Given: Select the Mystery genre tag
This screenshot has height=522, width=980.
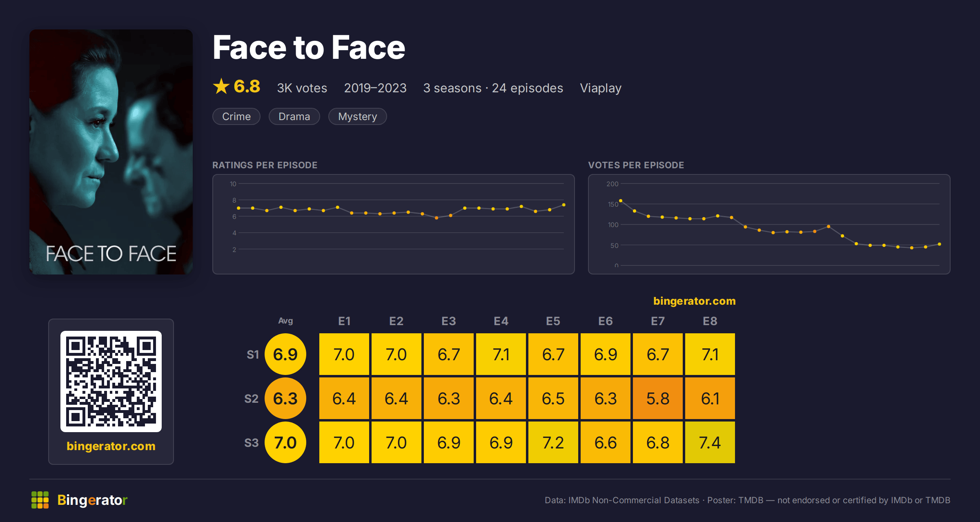Looking at the screenshot, I should pos(358,116).
